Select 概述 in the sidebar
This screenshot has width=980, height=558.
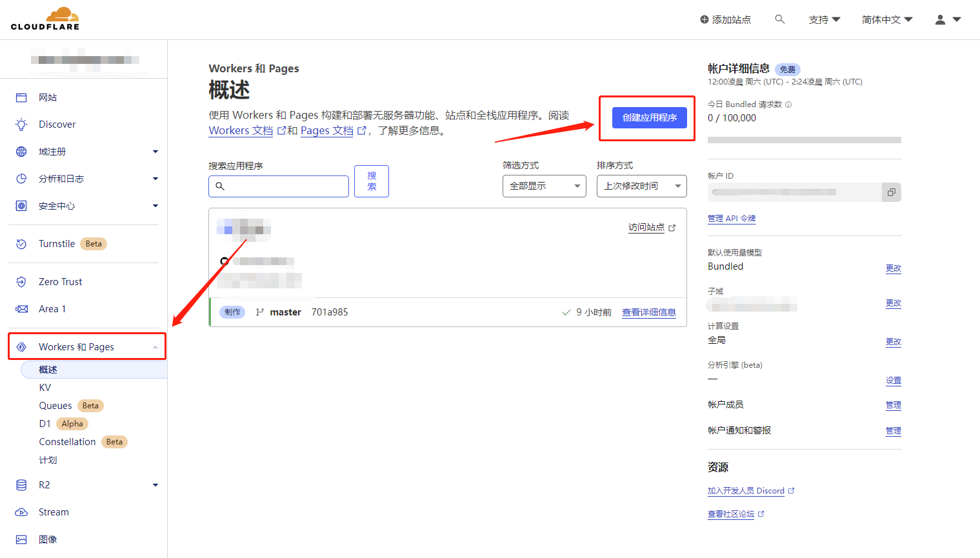(94, 370)
